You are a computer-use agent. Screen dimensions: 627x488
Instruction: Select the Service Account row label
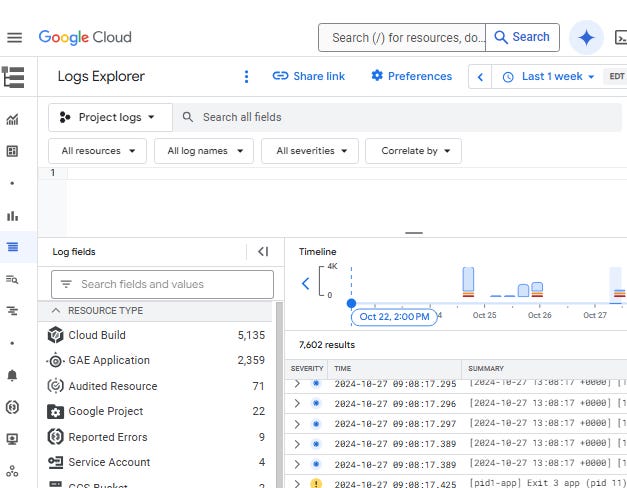click(109, 462)
